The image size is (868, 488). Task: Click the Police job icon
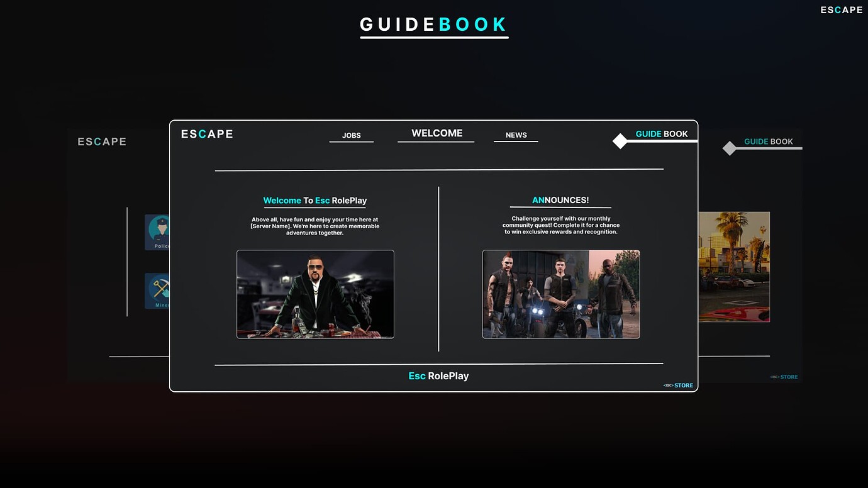(x=157, y=231)
